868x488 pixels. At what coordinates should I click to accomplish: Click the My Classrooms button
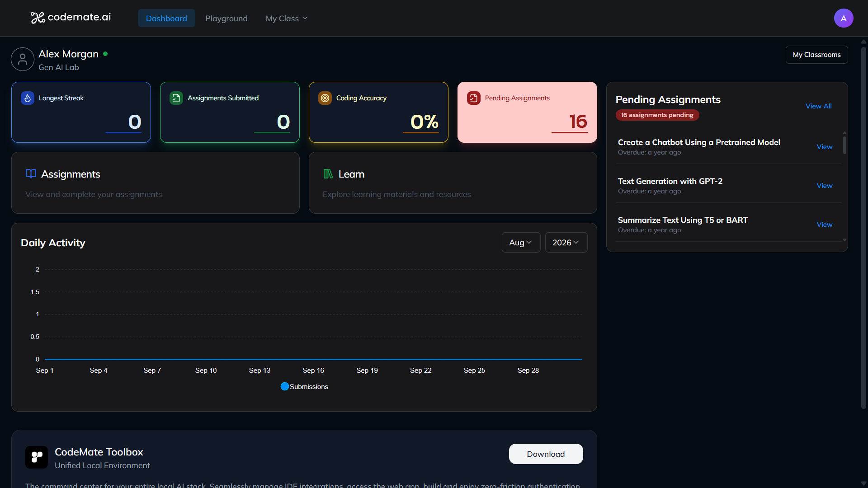coord(816,55)
